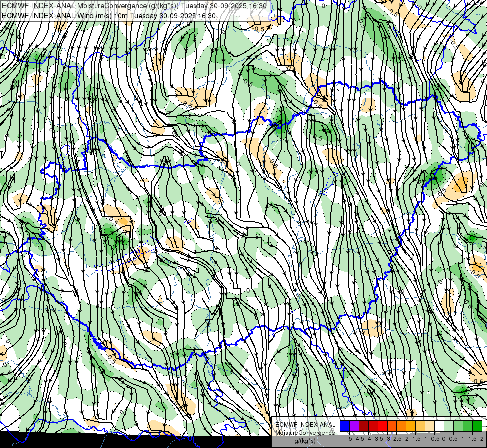Select the first orange swatch right of the reds

click(391, 426)
